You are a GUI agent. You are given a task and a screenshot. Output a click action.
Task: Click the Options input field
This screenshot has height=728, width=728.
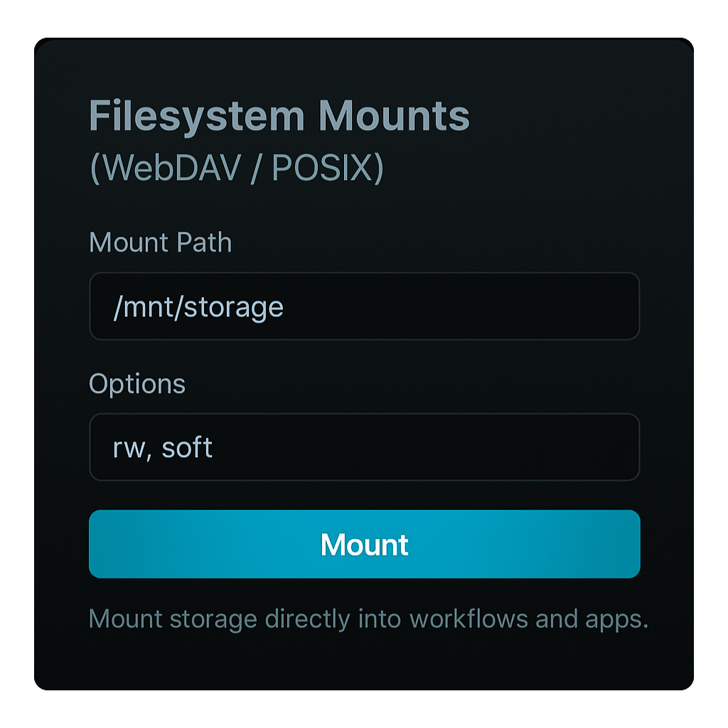click(364, 447)
